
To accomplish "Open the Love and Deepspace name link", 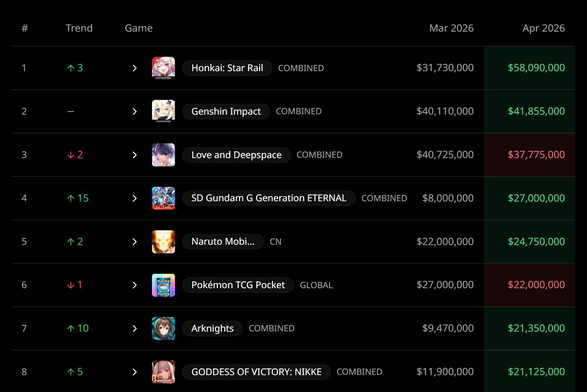I will (236, 155).
